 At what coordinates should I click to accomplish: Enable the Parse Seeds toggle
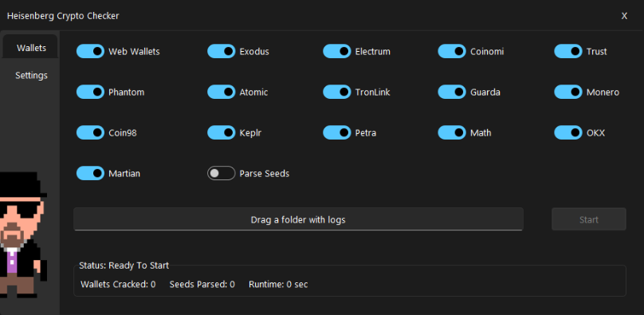pos(222,173)
